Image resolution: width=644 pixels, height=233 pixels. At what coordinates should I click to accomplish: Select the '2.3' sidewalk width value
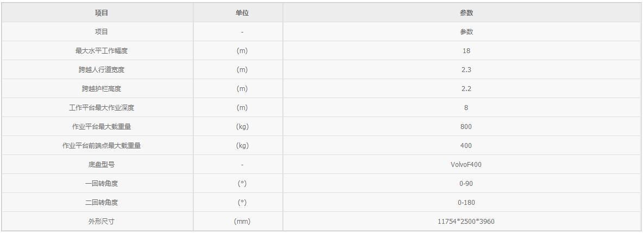click(x=466, y=70)
